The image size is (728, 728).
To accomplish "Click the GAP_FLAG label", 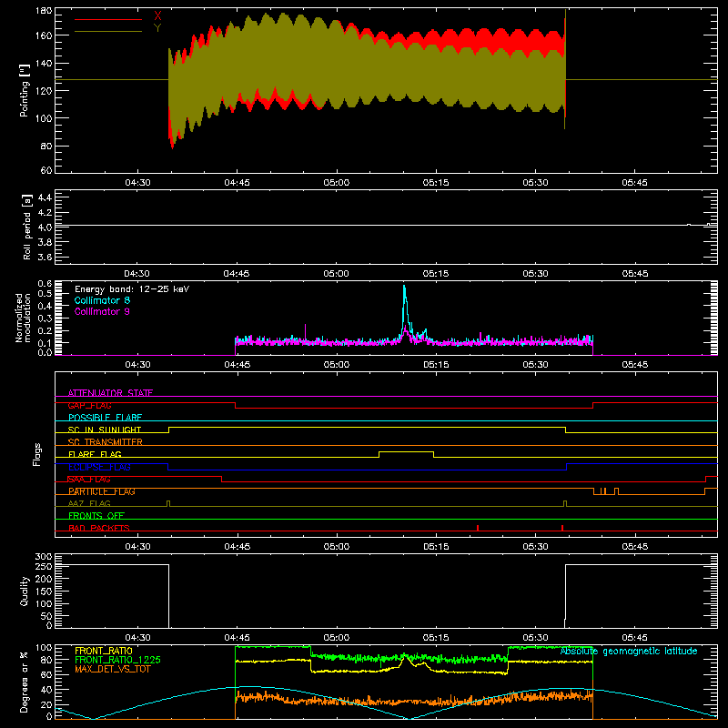I will pos(90,405).
